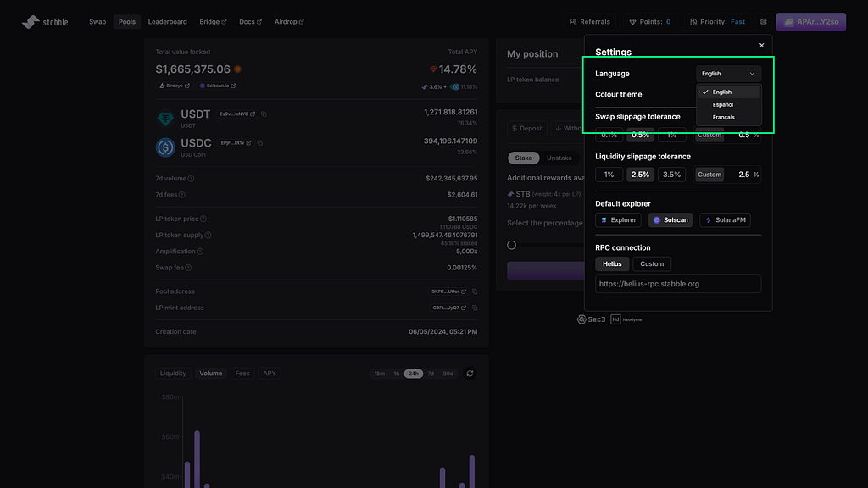
Task: Switch to the Deposit tab
Action: tap(527, 129)
